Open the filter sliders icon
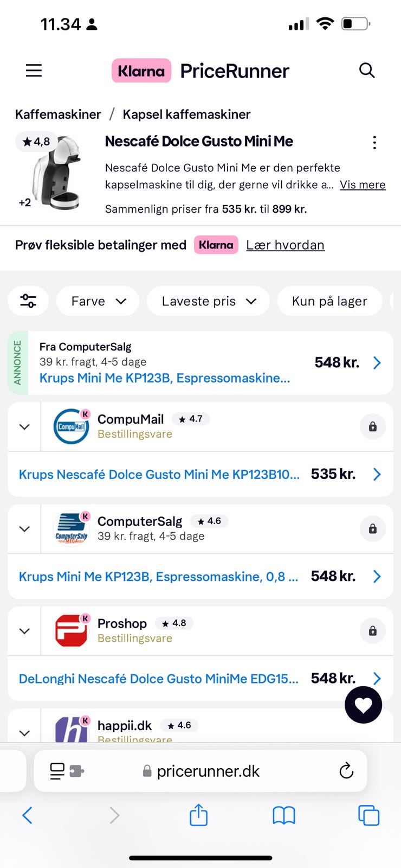Screen dimensions: 401x868 click(x=28, y=301)
